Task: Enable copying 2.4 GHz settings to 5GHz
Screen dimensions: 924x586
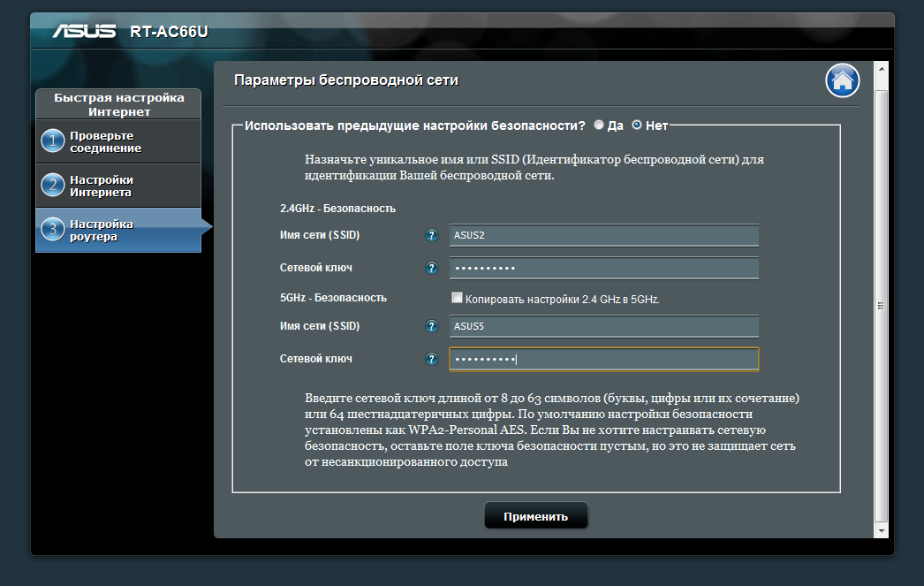Action: point(457,298)
